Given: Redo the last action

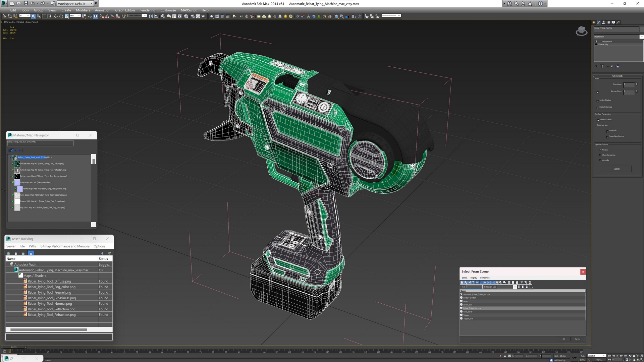Looking at the screenshot, I should point(42,3).
